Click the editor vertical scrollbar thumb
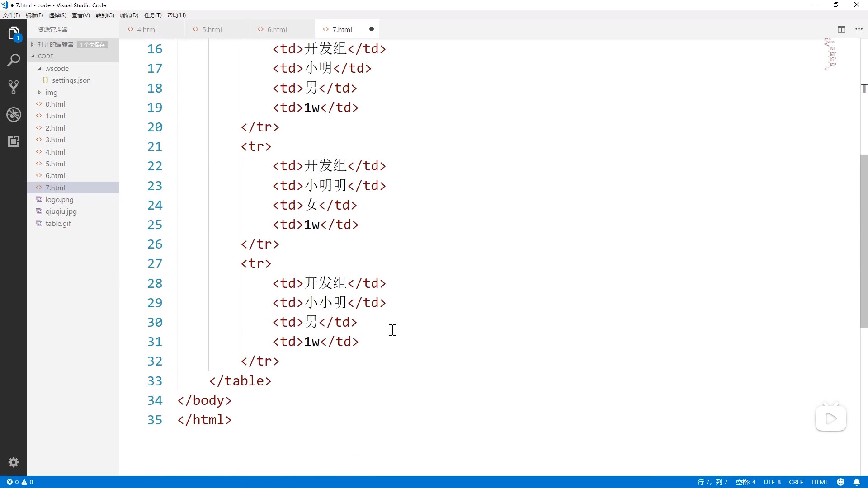This screenshot has width=868, height=488. [864, 241]
